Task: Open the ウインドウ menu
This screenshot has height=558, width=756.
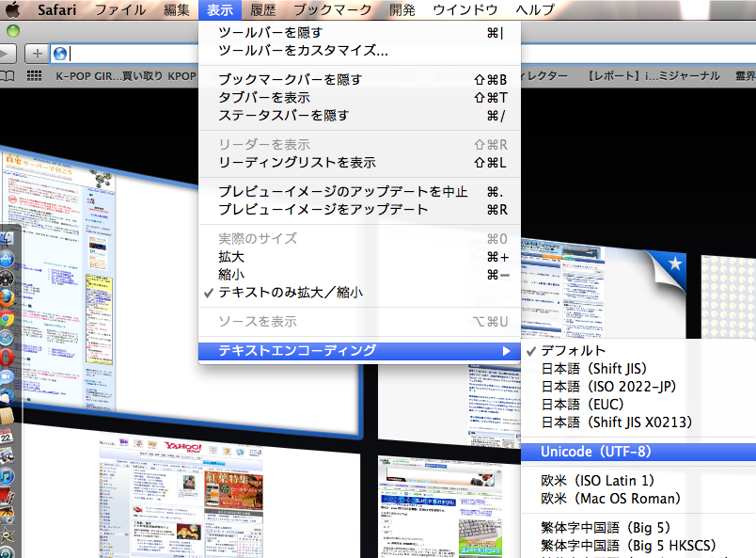Action: click(465, 9)
